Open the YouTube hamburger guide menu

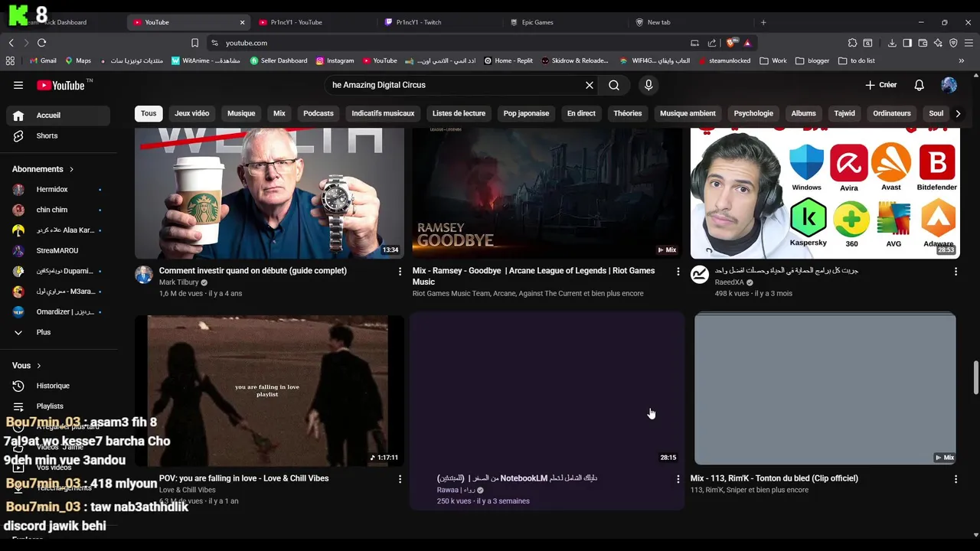pos(18,85)
